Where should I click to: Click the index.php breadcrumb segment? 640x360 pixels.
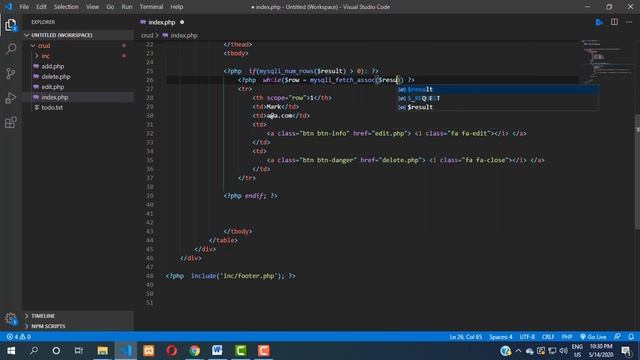coord(184,36)
